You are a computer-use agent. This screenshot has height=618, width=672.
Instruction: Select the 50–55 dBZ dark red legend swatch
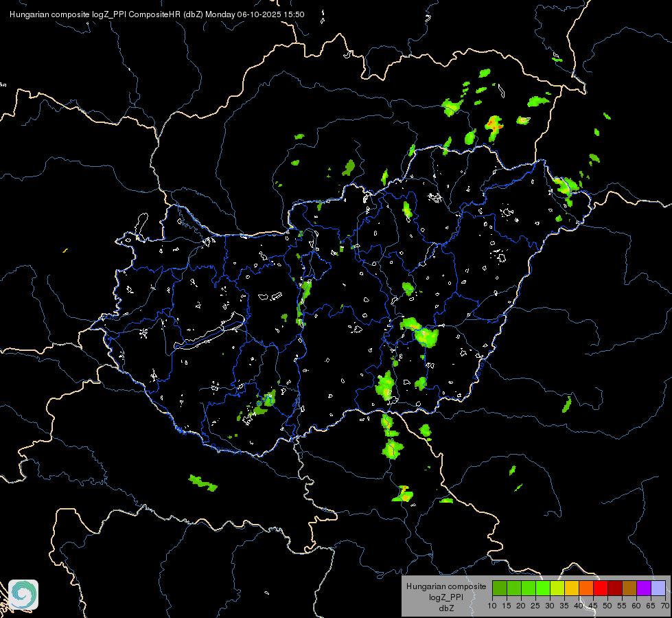pos(615,588)
